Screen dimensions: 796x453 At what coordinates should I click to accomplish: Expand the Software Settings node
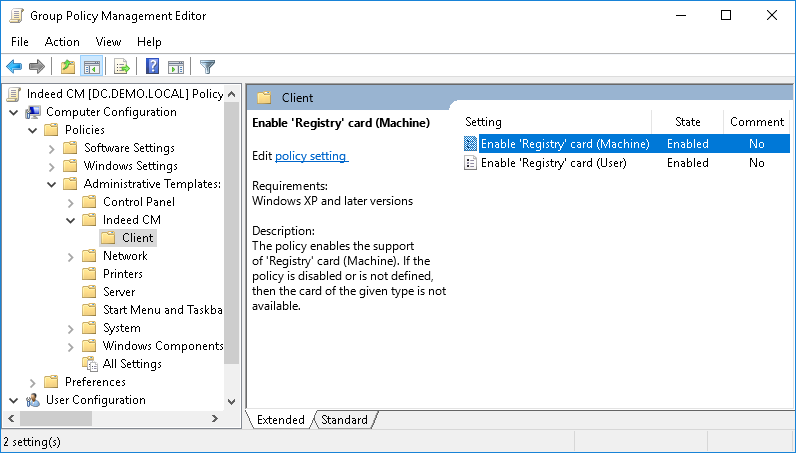(51, 149)
